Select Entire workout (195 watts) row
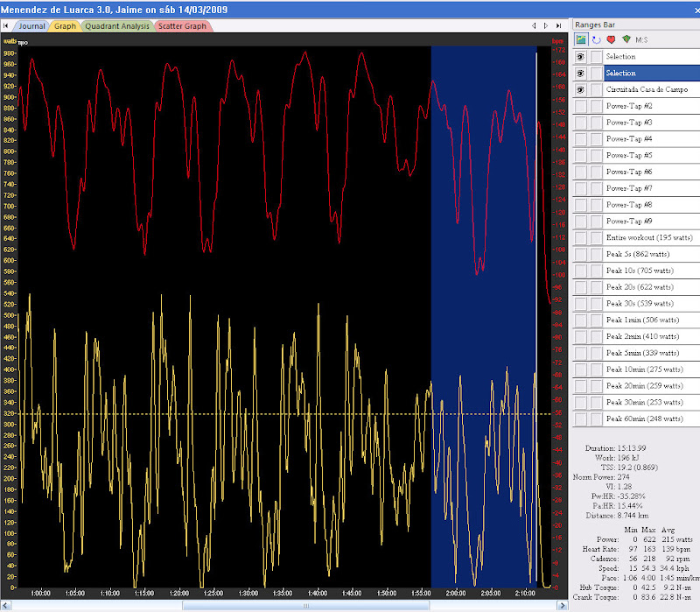 click(652, 237)
